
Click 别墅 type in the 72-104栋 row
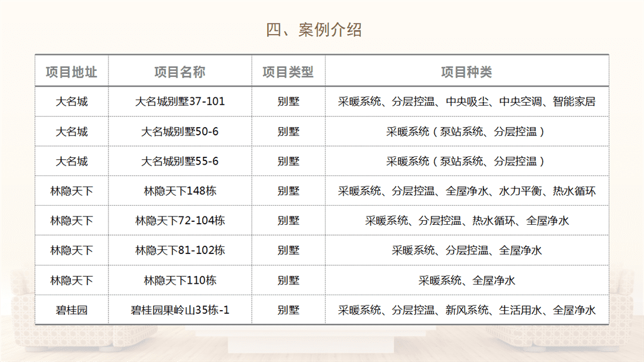coord(289,221)
